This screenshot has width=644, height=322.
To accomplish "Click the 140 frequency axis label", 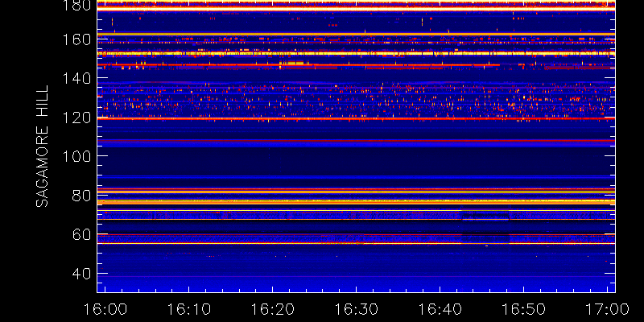I will pyautogui.click(x=76, y=78).
